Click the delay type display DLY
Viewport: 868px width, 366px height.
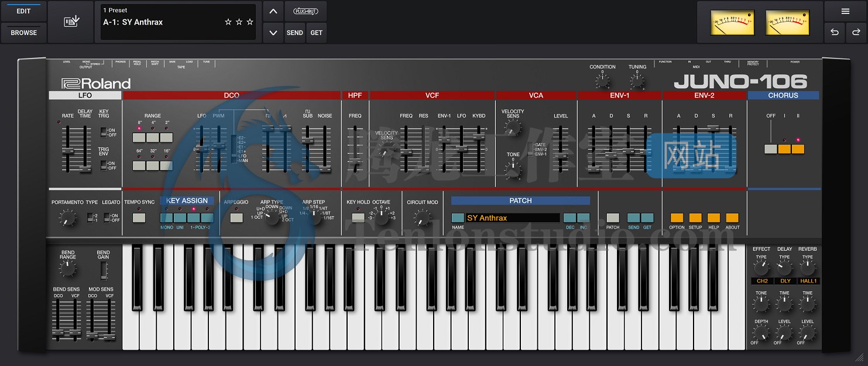785,281
